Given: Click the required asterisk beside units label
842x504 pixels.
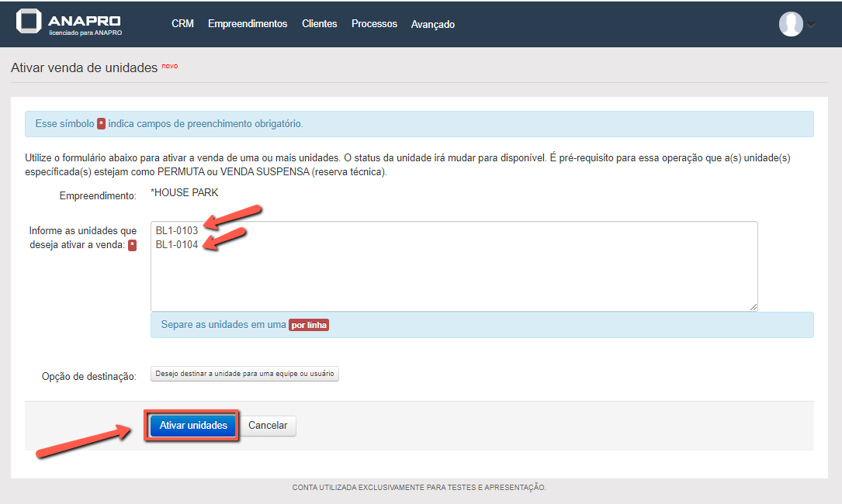Looking at the screenshot, I should (x=132, y=246).
